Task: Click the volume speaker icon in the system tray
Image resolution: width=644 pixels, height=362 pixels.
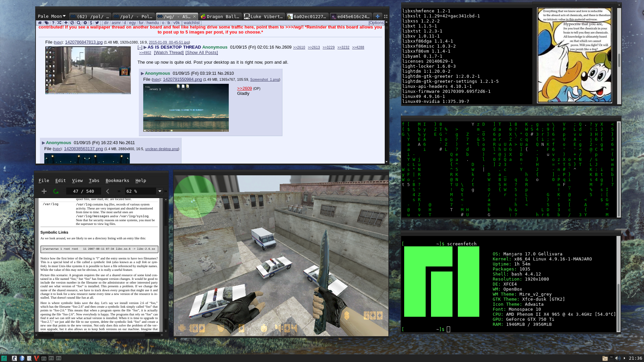Action: point(618,358)
